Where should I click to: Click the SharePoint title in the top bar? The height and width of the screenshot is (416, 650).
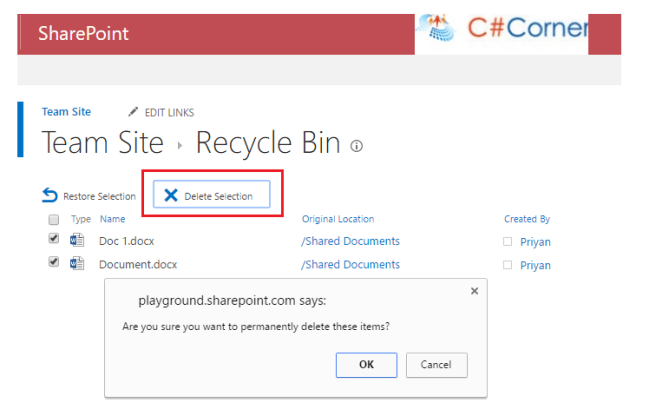[83, 34]
